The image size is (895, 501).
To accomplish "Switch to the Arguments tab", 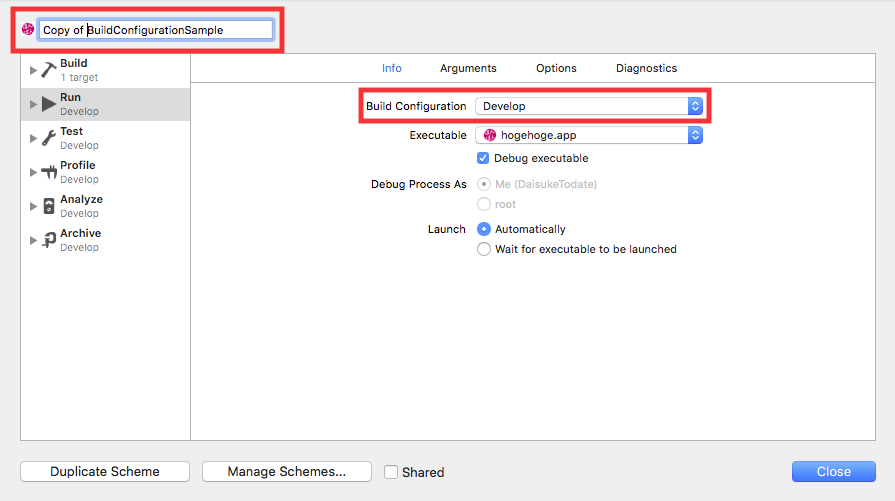I will coord(468,68).
